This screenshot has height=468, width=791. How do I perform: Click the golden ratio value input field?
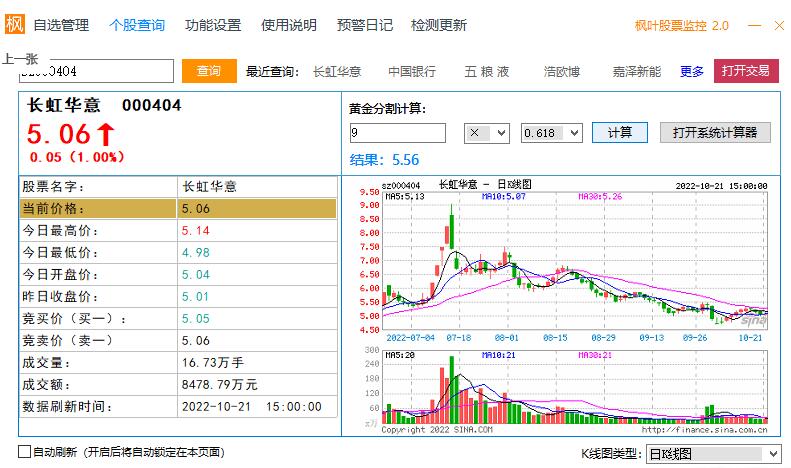pos(397,133)
